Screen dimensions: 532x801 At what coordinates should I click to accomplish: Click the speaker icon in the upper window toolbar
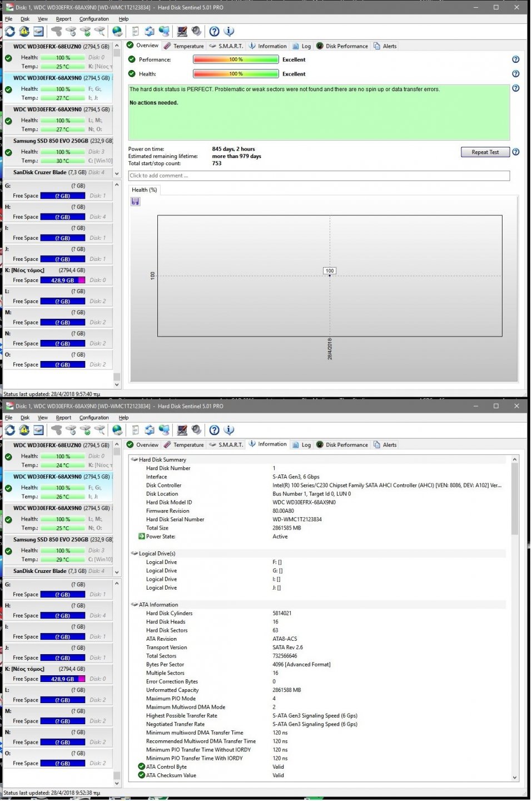pyautogui.click(x=196, y=32)
